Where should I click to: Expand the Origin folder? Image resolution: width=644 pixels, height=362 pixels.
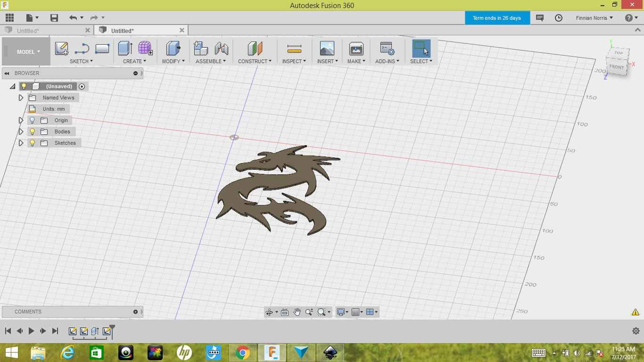coord(21,120)
